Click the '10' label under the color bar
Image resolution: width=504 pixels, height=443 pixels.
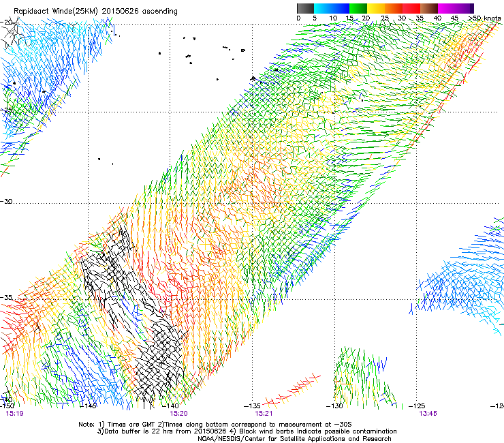pos(333,18)
